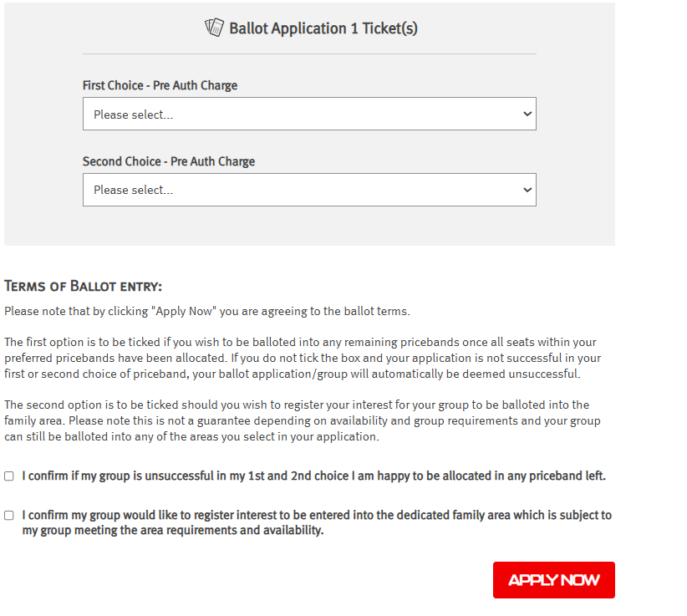This screenshot has height=616, width=687.
Task: Click the chevron arrow on Second Choice select
Action: point(527,190)
